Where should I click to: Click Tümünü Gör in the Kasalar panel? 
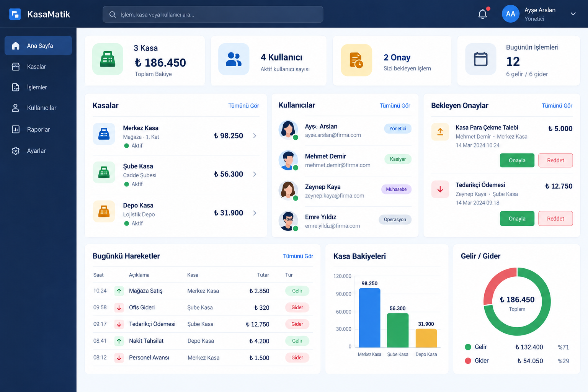coord(244,106)
